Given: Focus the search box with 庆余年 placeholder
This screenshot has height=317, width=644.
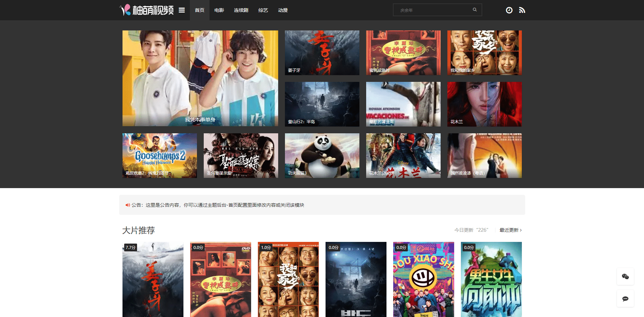Looking at the screenshot, I should pyautogui.click(x=437, y=10).
